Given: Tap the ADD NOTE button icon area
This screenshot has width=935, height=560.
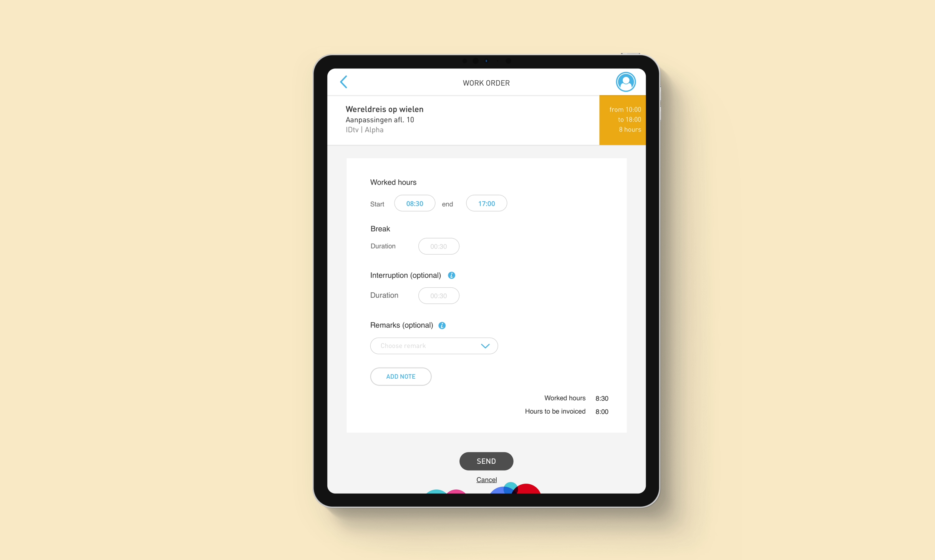Looking at the screenshot, I should [401, 377].
